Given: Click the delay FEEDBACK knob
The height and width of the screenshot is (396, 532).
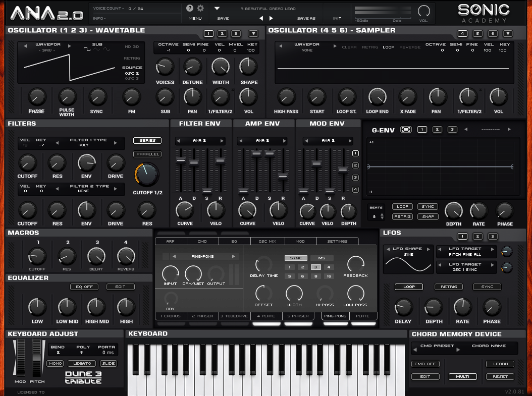Looking at the screenshot, I should [355, 264].
